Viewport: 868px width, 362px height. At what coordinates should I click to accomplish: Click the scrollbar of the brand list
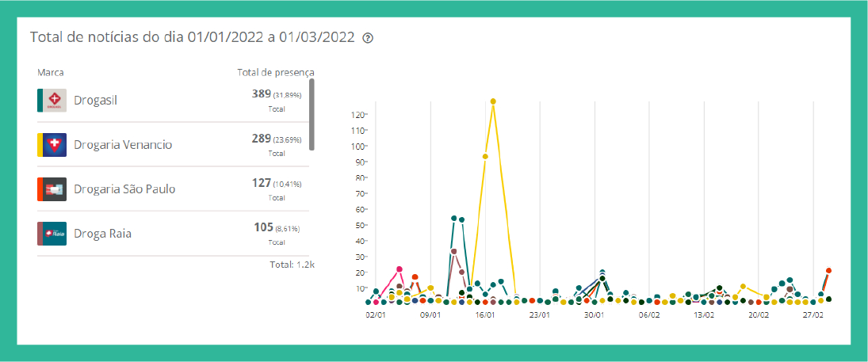(312, 114)
